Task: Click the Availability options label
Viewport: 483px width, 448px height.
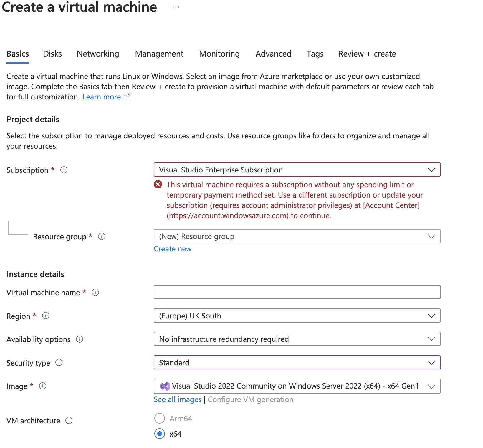Action: point(38,339)
